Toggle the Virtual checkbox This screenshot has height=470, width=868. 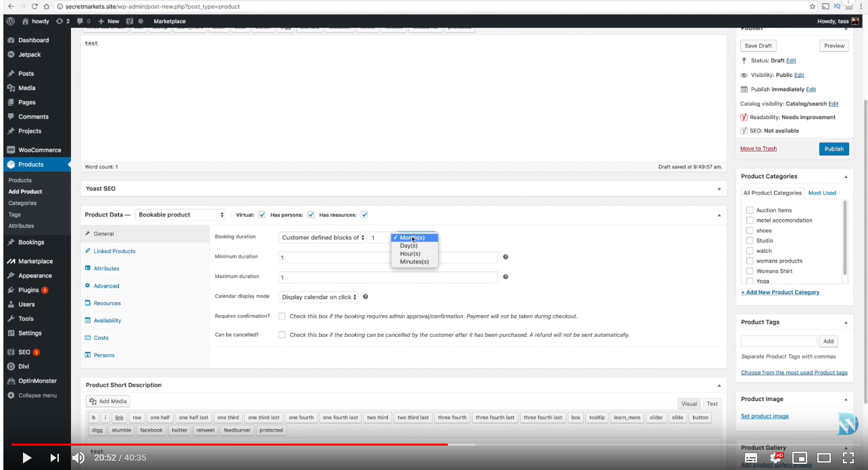(x=262, y=215)
